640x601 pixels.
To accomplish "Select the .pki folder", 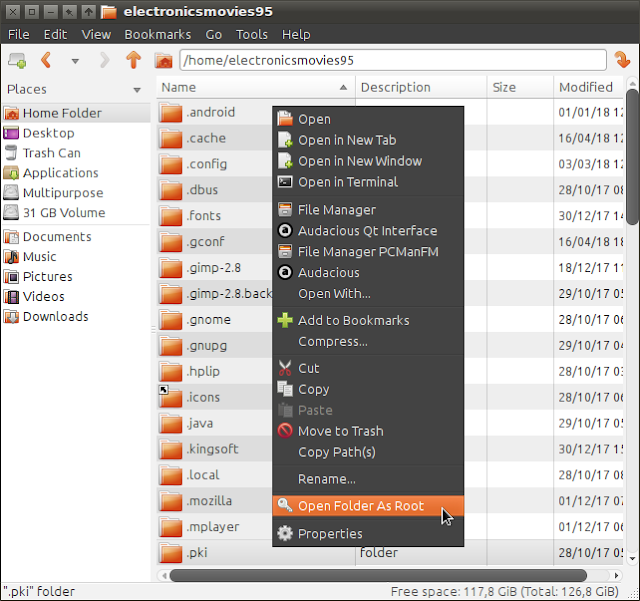I will pyautogui.click(x=197, y=552).
